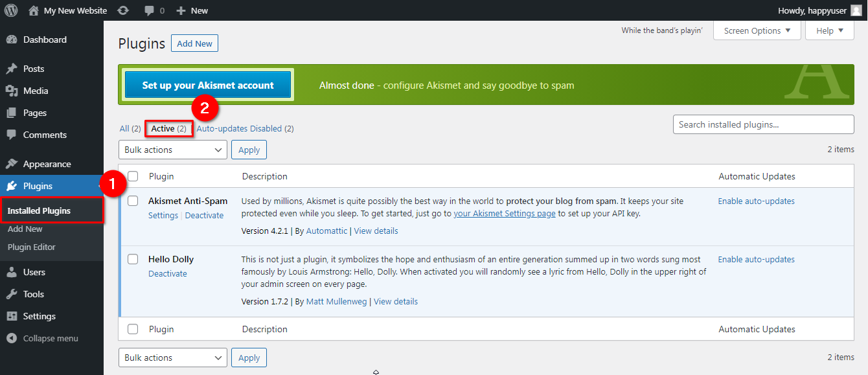The image size is (868, 375).
Task: Expand the Screen Options panel
Action: point(757,30)
